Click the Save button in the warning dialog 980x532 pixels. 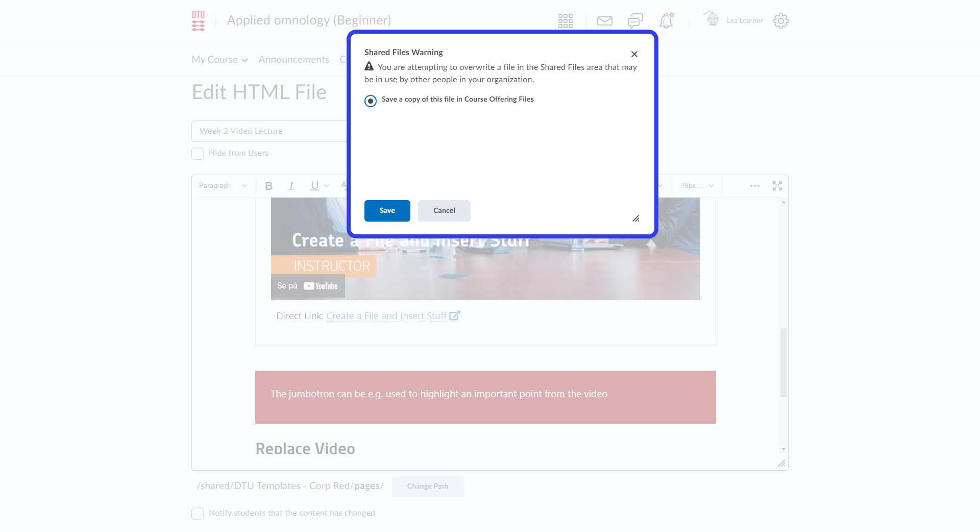click(x=387, y=210)
